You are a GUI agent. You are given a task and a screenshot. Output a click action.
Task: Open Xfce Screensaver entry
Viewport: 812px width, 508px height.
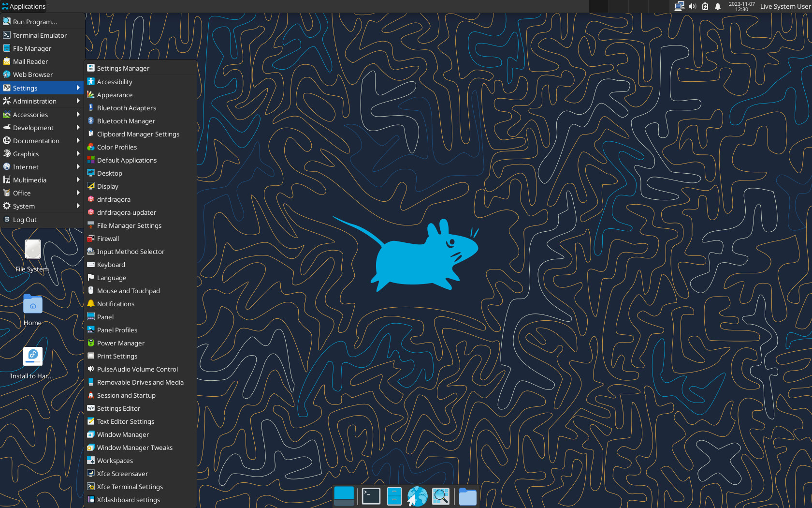point(140,474)
